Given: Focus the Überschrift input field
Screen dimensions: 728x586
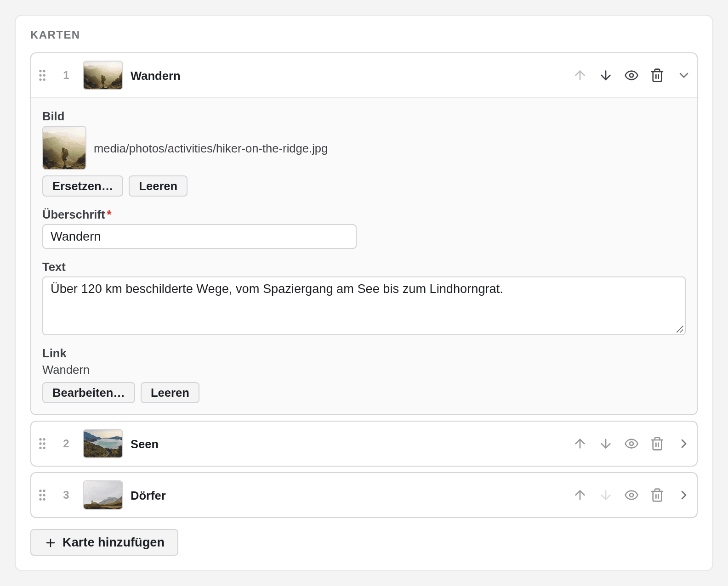Looking at the screenshot, I should [x=199, y=237].
